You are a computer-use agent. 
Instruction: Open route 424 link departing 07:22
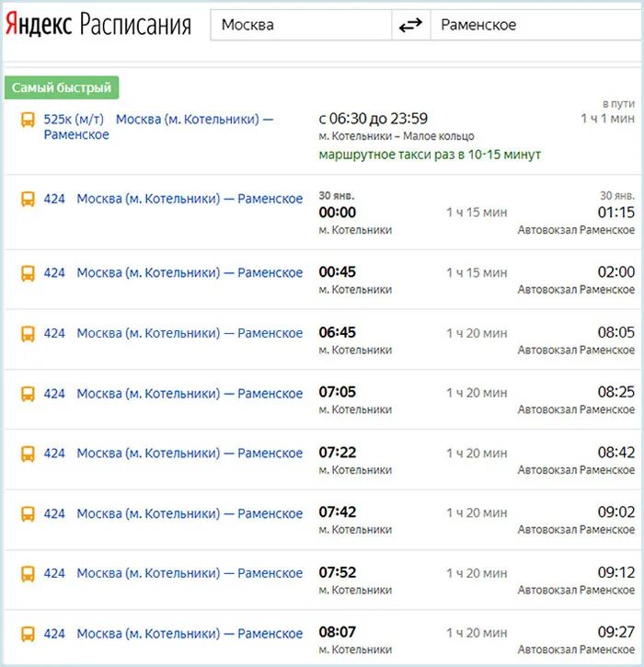pyautogui.click(x=173, y=454)
